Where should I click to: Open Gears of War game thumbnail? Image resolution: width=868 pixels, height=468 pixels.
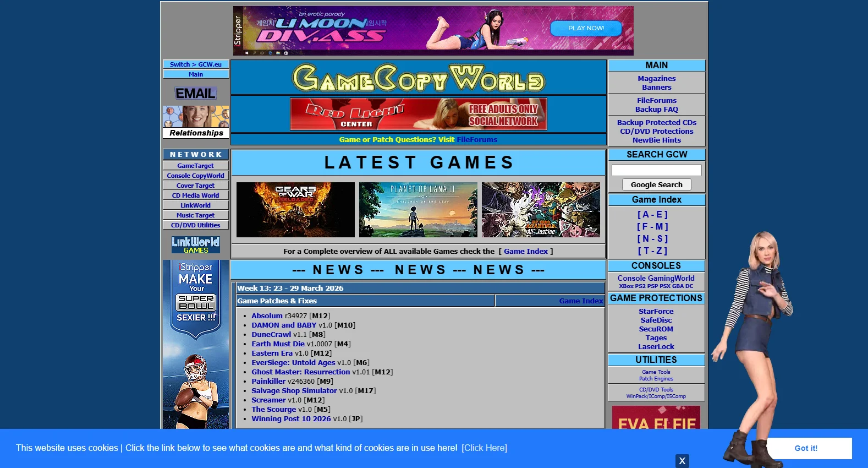(295, 210)
